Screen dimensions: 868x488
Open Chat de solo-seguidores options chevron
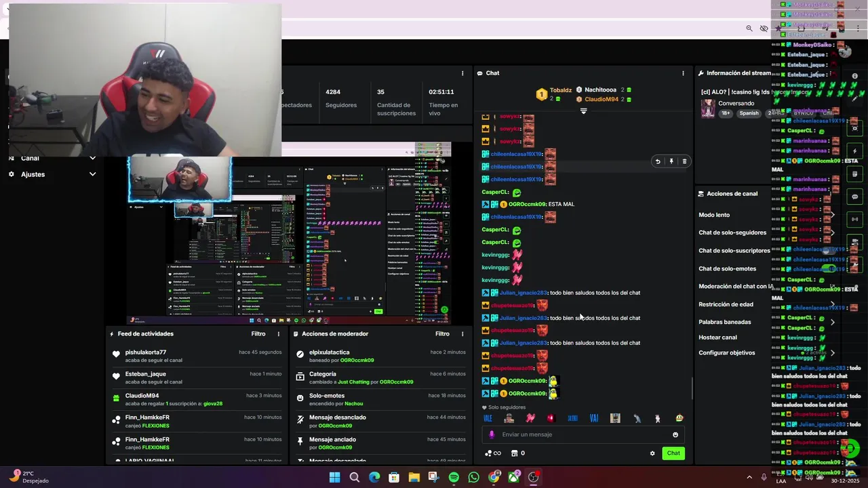click(x=833, y=232)
